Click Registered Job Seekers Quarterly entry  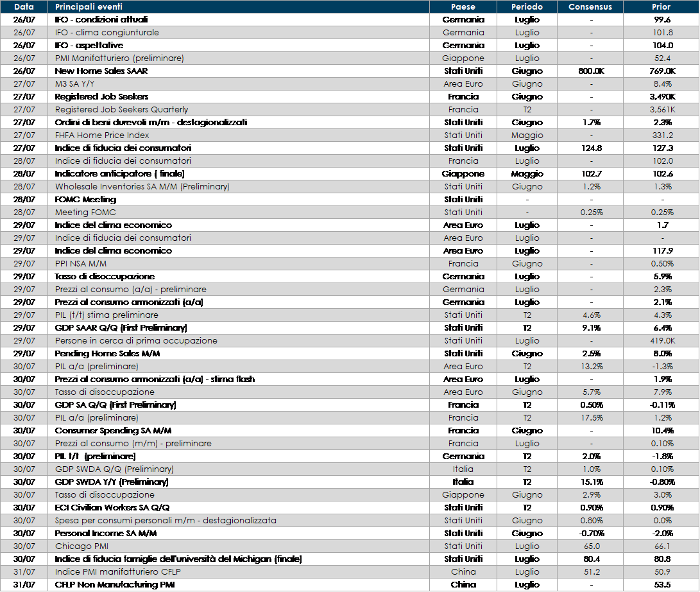point(121,110)
